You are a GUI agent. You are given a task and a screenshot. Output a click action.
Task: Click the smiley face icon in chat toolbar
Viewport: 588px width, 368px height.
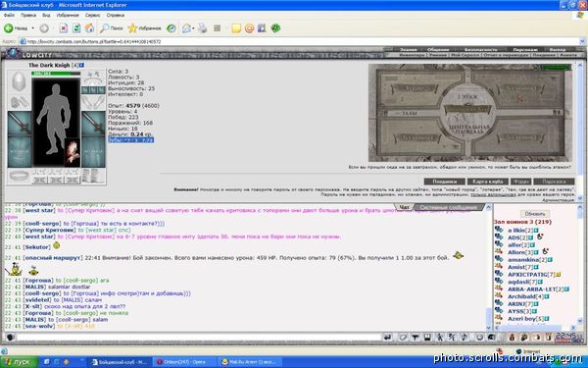point(479,337)
